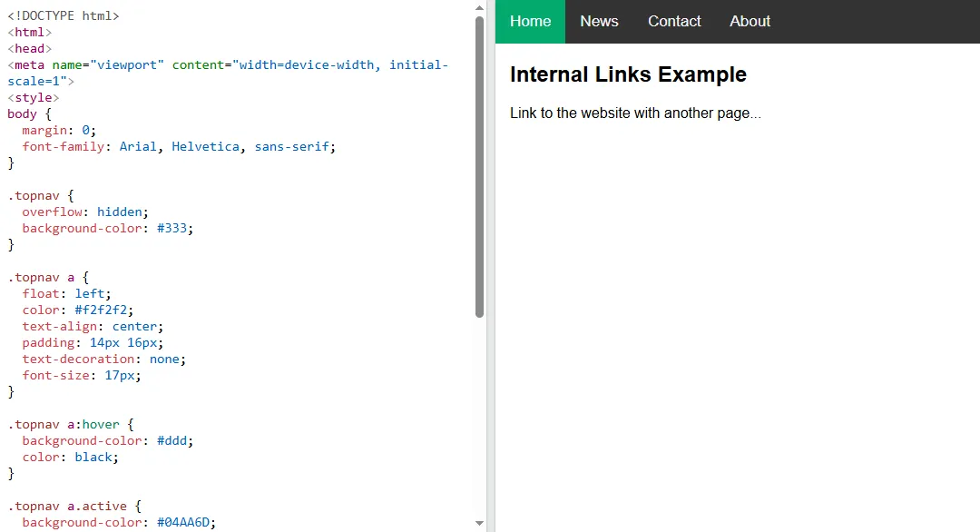Click the #f2f2f2 color value in .topnav a
980x532 pixels.
[102, 310]
